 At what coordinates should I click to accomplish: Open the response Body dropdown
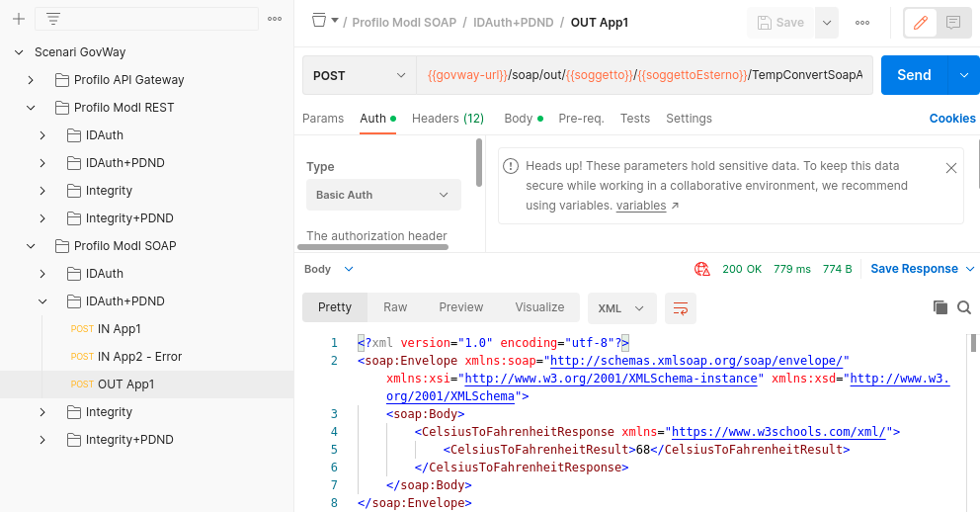tap(329, 269)
